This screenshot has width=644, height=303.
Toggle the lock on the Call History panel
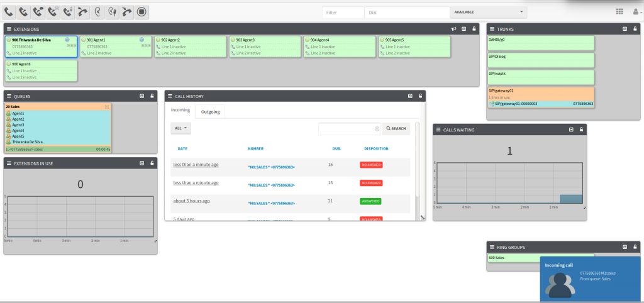click(420, 96)
